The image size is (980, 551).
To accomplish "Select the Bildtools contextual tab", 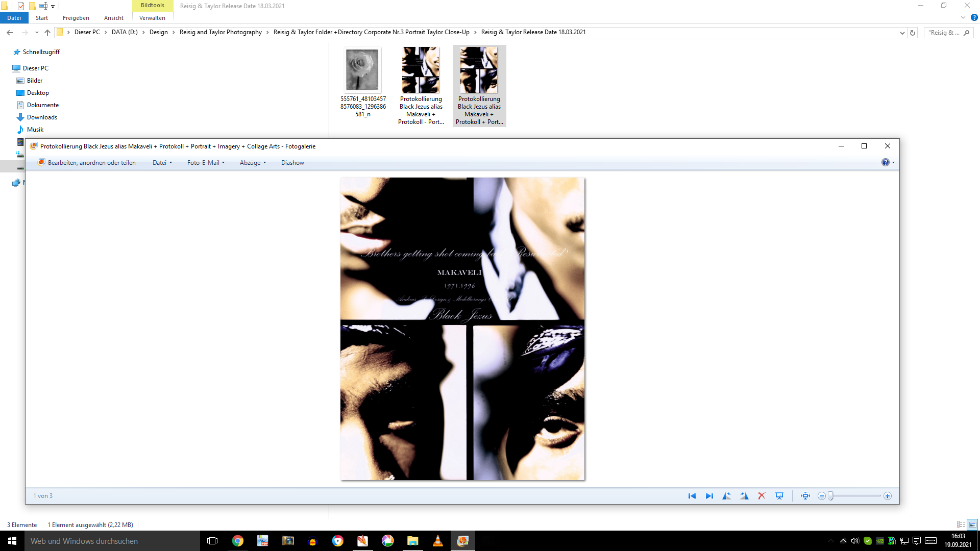I will tap(153, 6).
